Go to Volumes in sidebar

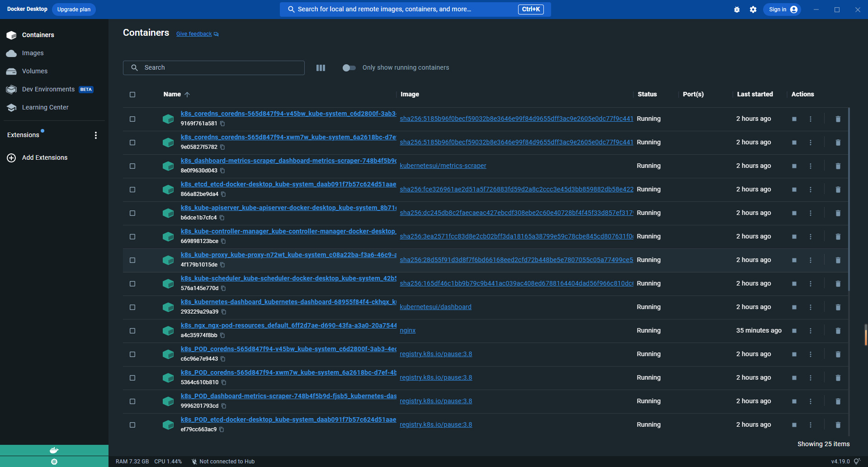54,71
